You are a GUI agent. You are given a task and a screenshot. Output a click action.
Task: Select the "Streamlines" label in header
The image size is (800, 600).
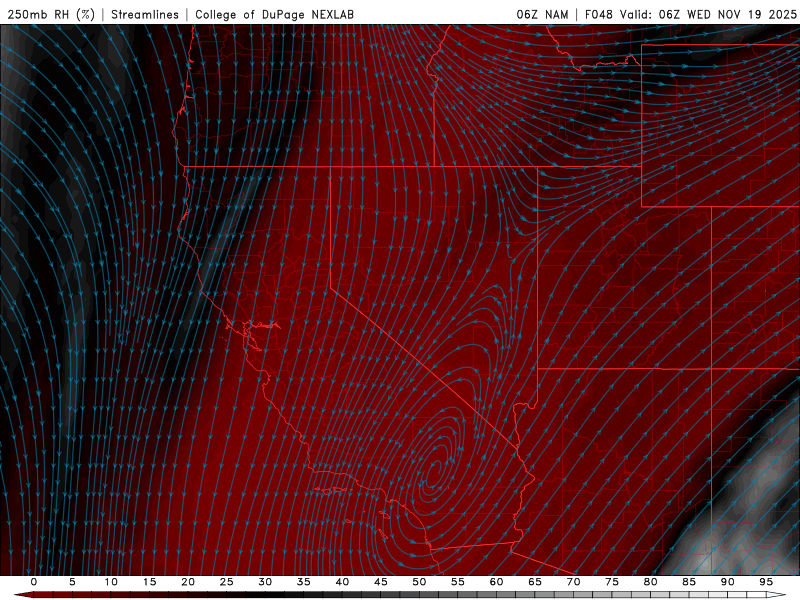tap(145, 14)
